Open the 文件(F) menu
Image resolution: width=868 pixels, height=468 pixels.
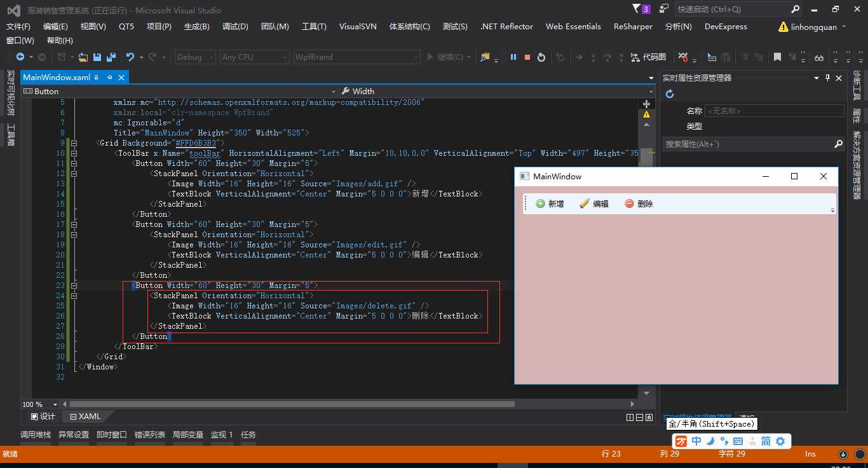(x=18, y=27)
